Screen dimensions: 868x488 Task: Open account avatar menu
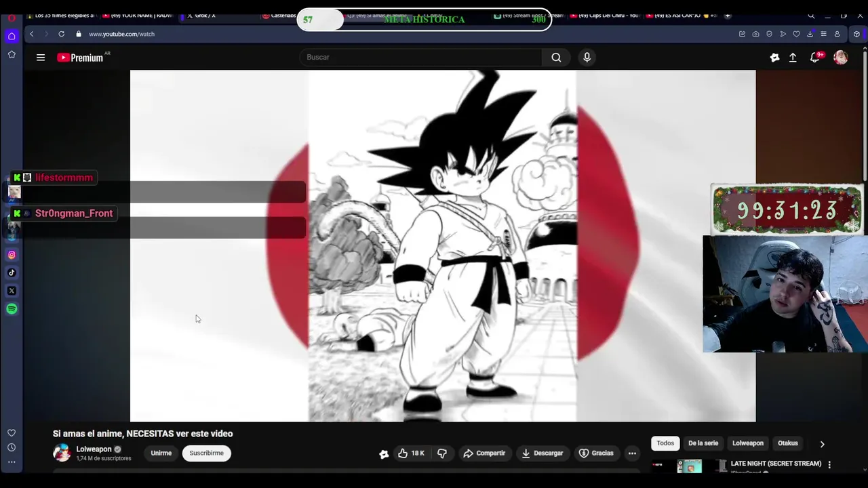(x=841, y=58)
